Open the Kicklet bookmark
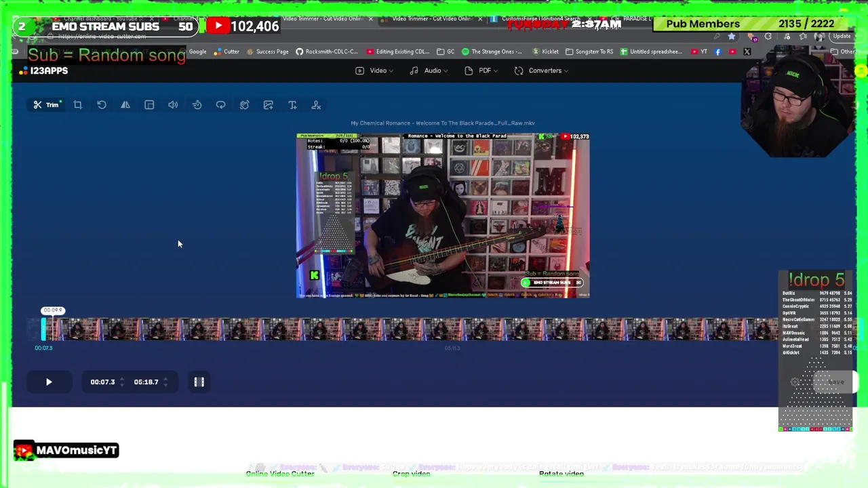The width and height of the screenshot is (868, 488). (545, 52)
